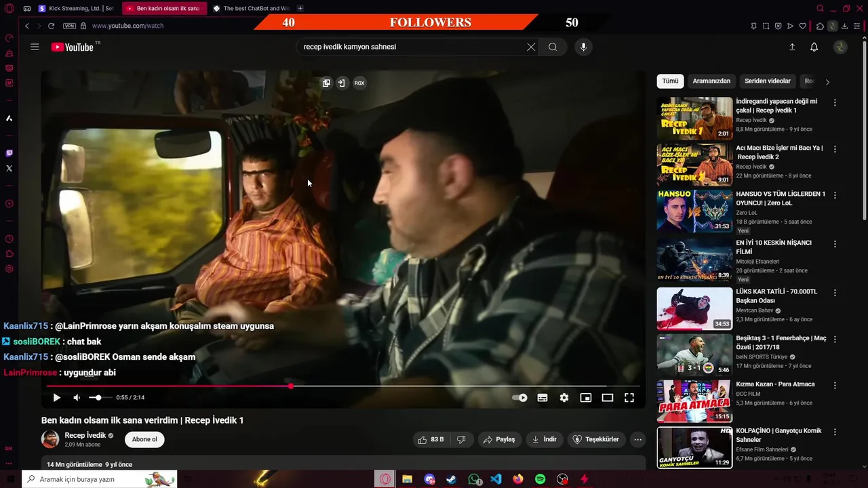Open the HANSUO VS TÜM LİGLERDEN thumbnail
This screenshot has width=868, height=488.
[x=694, y=211]
